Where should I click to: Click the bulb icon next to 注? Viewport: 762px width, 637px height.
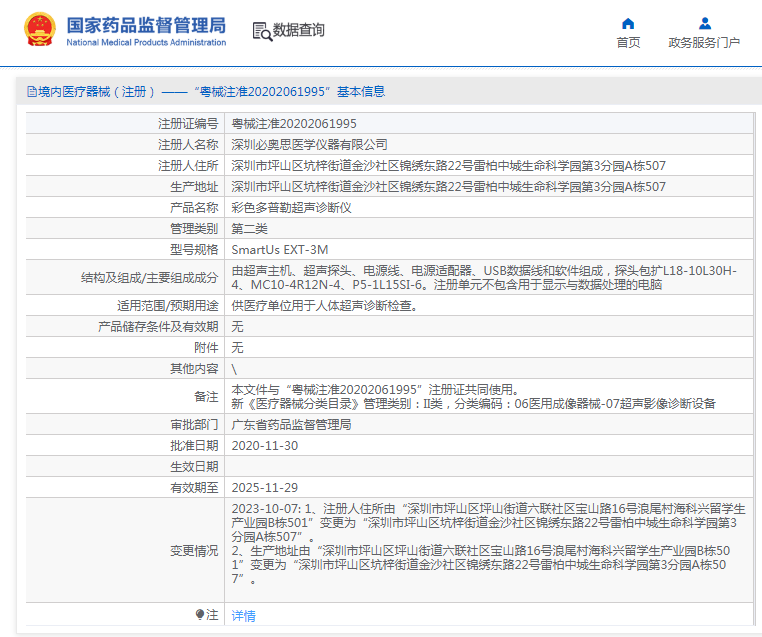(x=200, y=615)
